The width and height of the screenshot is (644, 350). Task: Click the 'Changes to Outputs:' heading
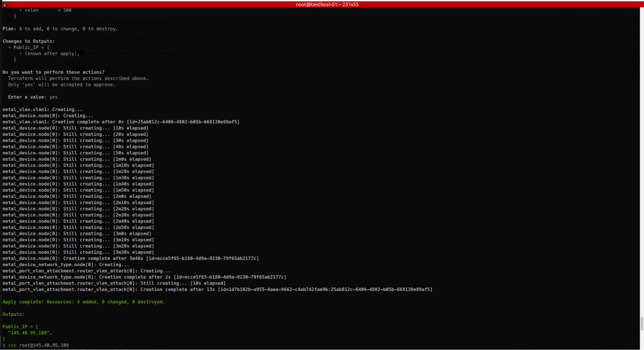point(29,41)
